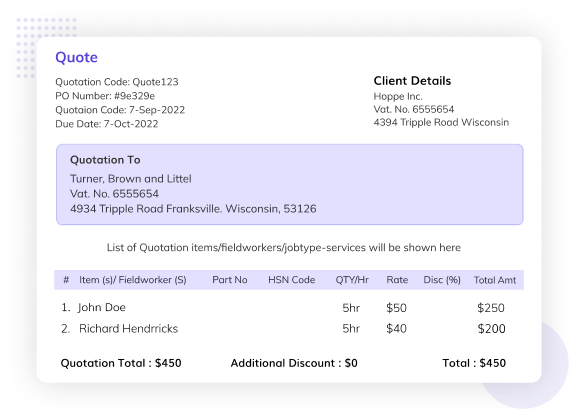The height and width of the screenshot is (419, 578).
Task: Click the Client Details heading
Action: coord(412,81)
